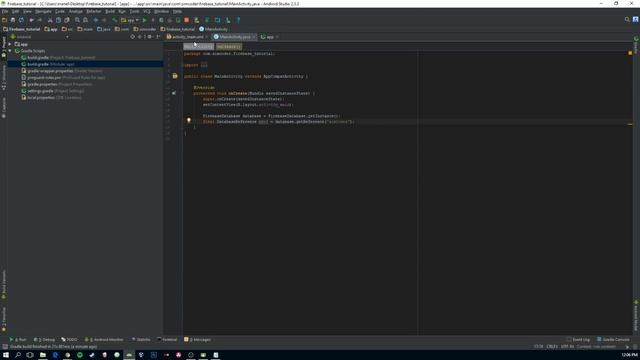Click the project panel settings gear icon
Viewport: 640px width, 360px height.
[150, 37]
